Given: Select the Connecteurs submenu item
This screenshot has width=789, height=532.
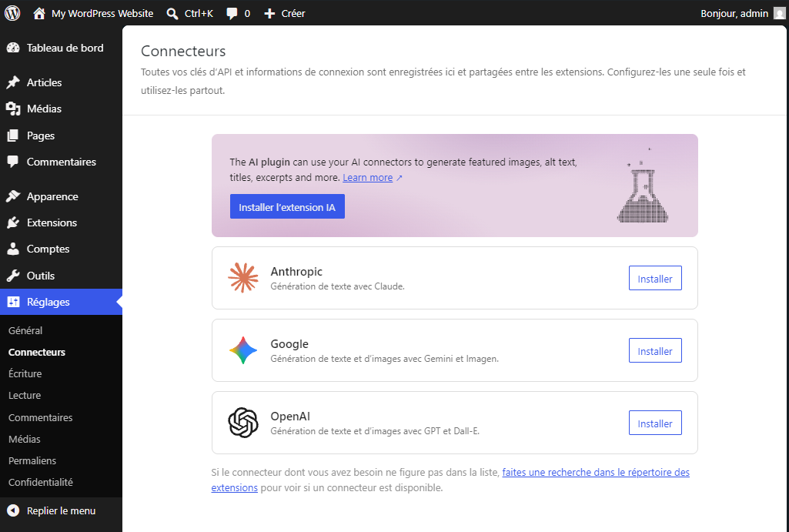Looking at the screenshot, I should [37, 352].
